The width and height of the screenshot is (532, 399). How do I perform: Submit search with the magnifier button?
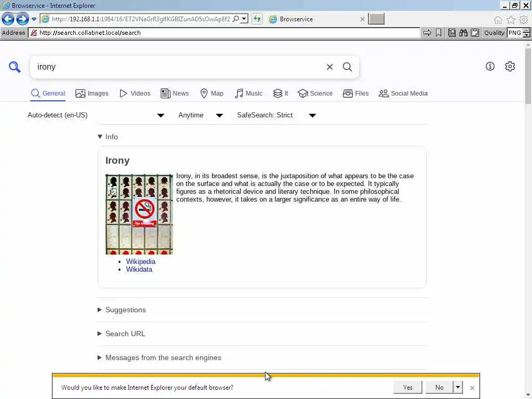[x=347, y=67]
